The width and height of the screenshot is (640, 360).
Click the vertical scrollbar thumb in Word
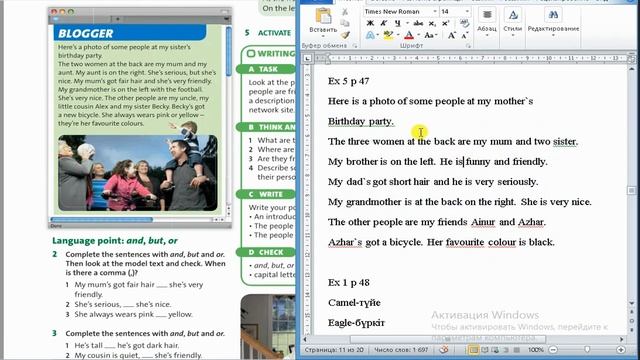tap(631, 190)
